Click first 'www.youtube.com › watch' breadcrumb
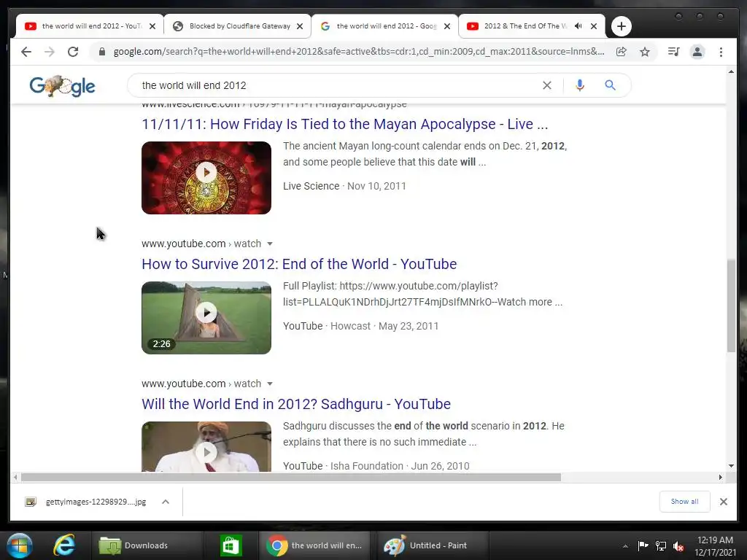Screen dimensions: 747x560 [201, 244]
